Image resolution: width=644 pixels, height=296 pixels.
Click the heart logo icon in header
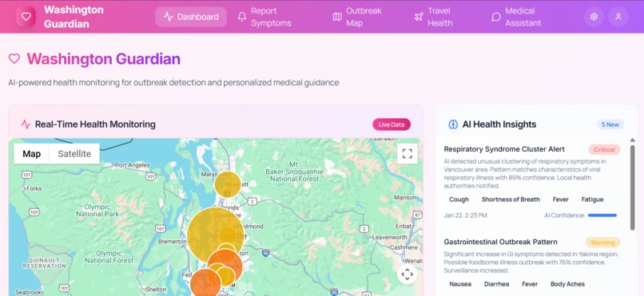pos(26,17)
